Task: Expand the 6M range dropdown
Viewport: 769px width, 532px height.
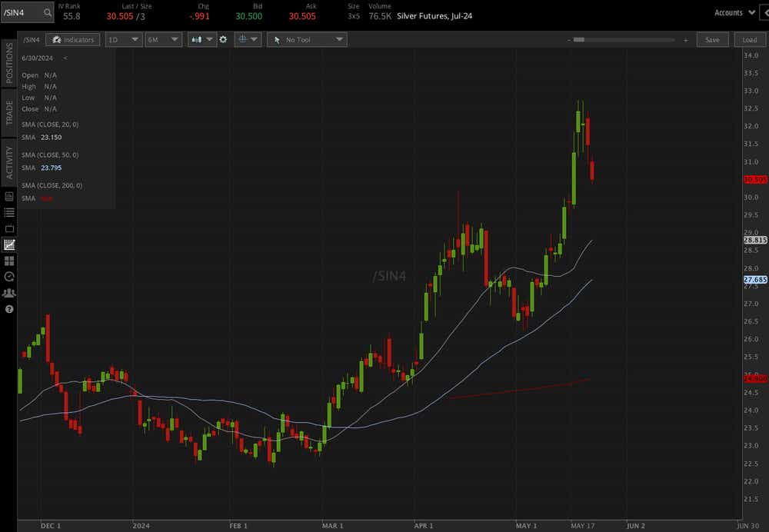Action: pyautogui.click(x=163, y=39)
